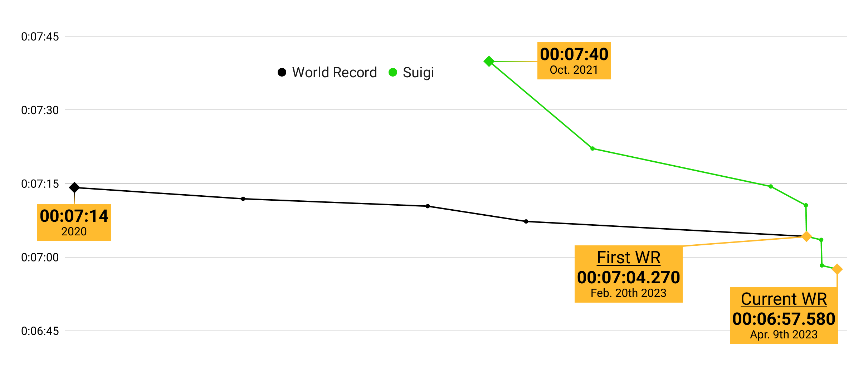Select the orange Current WR diamond marker
Screen dimensions: 868x367
(837, 269)
